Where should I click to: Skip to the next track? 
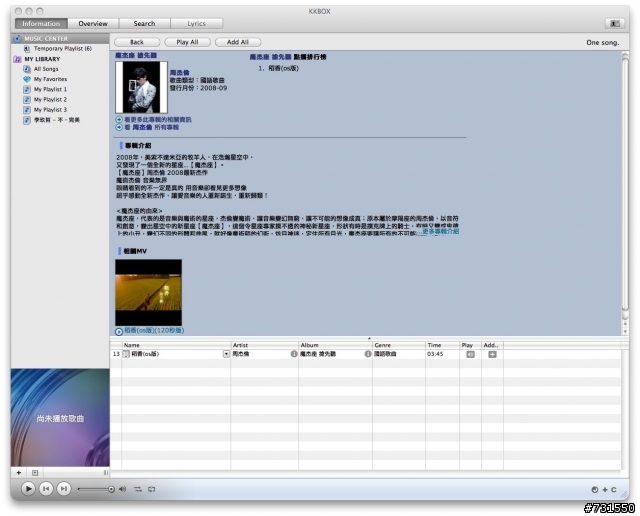pyautogui.click(x=64, y=489)
